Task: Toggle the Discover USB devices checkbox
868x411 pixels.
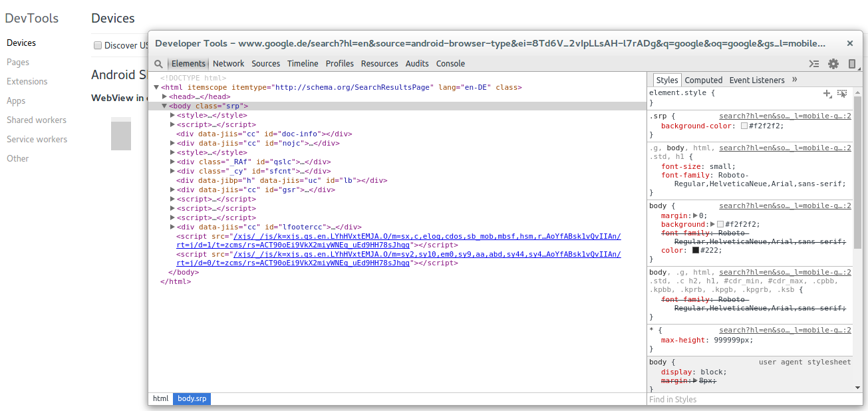Action: 98,46
